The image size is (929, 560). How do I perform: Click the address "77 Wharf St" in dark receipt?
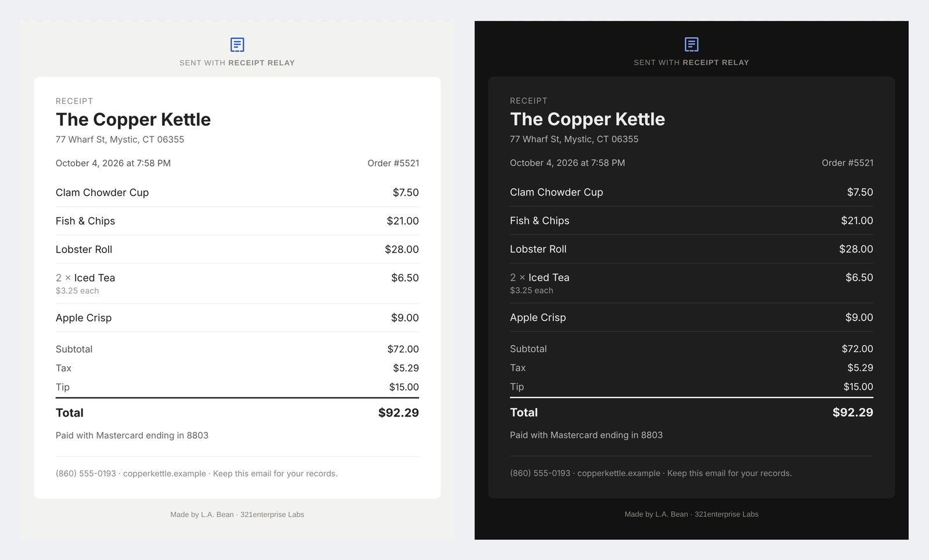point(535,139)
